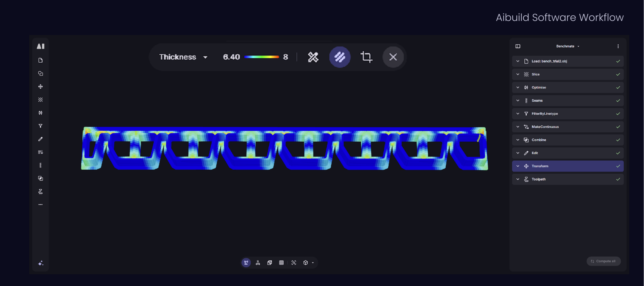Image resolution: width=644 pixels, height=286 pixels.
Task: Open the three-dot options menu in panel header
Action: pyautogui.click(x=618, y=46)
